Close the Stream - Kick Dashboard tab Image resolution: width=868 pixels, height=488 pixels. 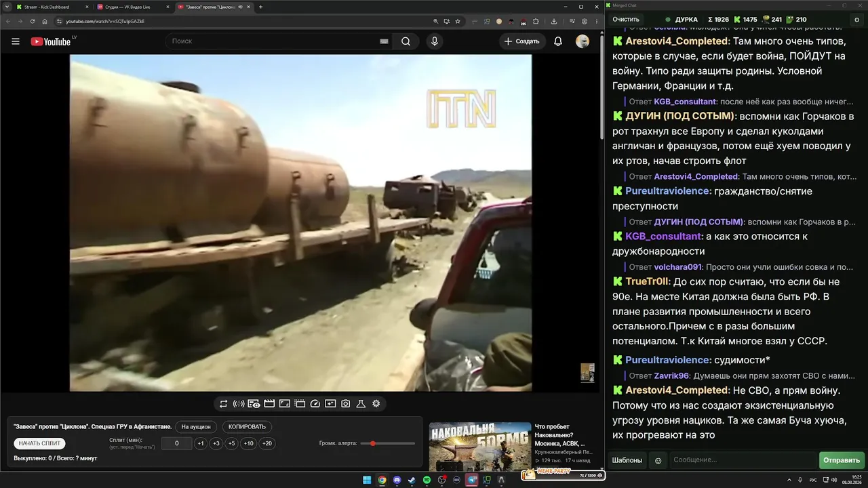87,7
